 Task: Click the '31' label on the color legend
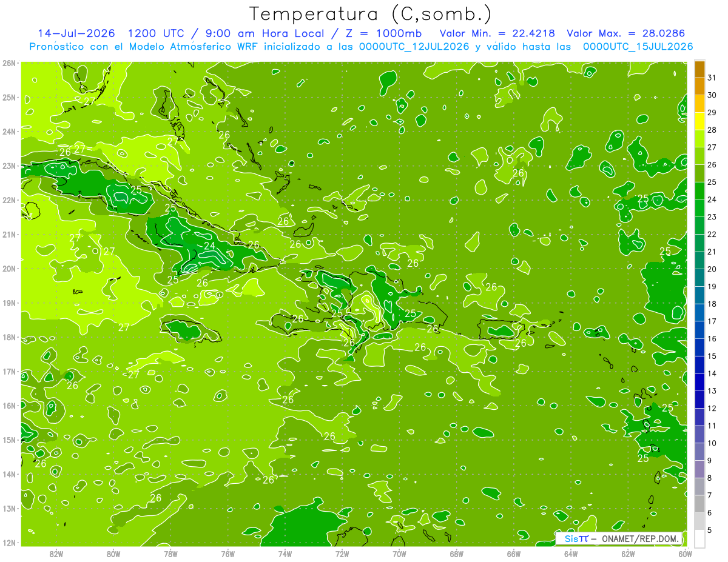[x=712, y=78]
